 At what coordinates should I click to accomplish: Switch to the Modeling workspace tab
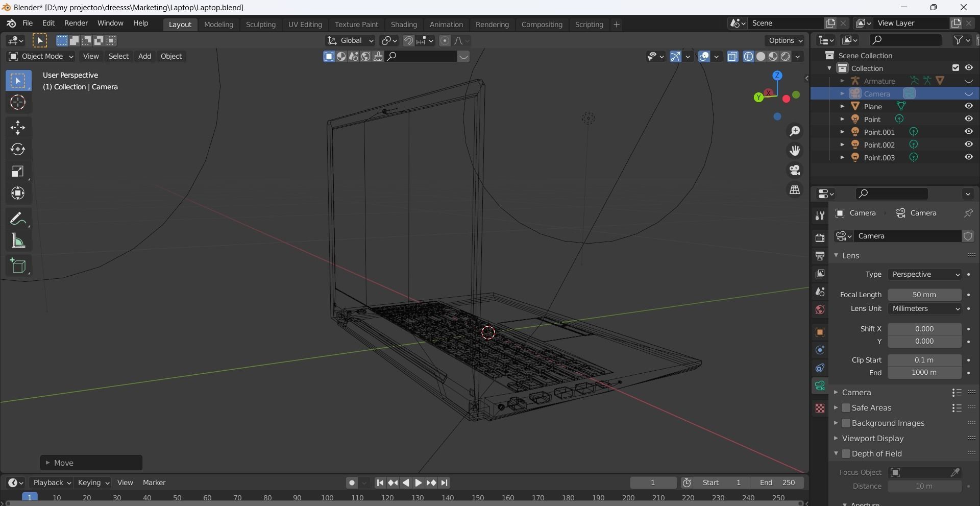(218, 25)
